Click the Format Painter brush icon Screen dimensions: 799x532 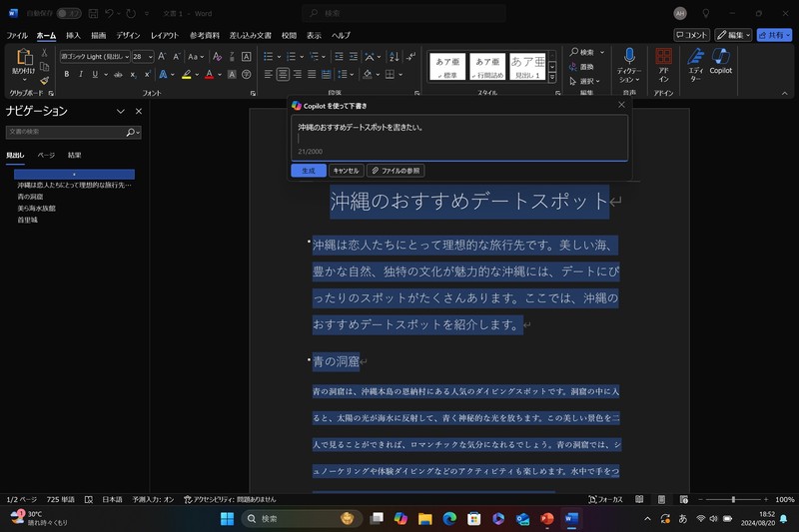coord(44,80)
